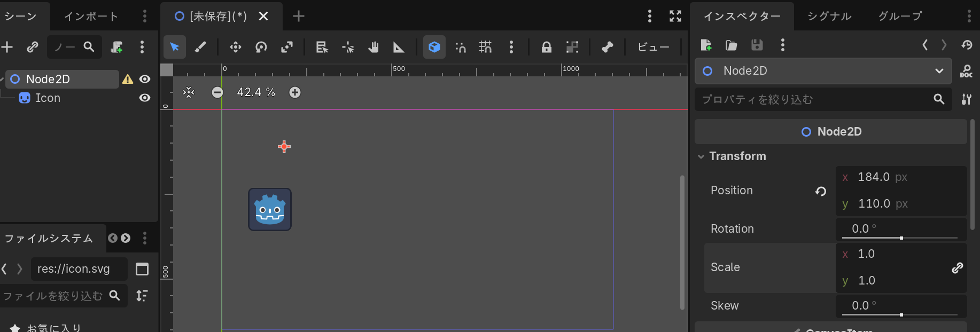Open the scene tabs options menu
Screen dimensions: 980x332
(650, 16)
